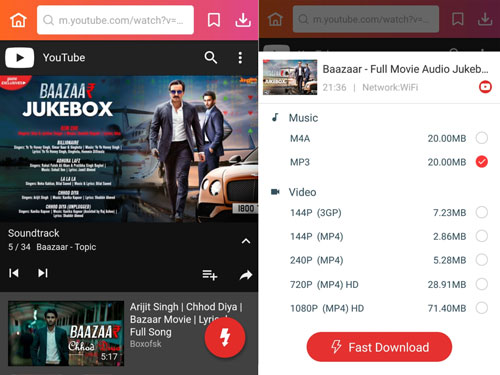
Task: Tap the 'Music' section heading
Action: click(x=303, y=118)
